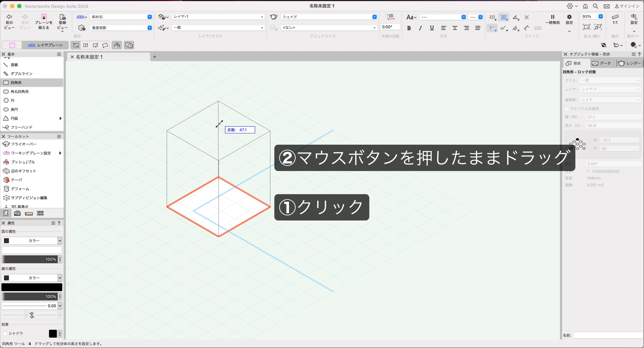Open 線の属性 カラー pen style dropdown
644x348 pixels.
point(32,278)
